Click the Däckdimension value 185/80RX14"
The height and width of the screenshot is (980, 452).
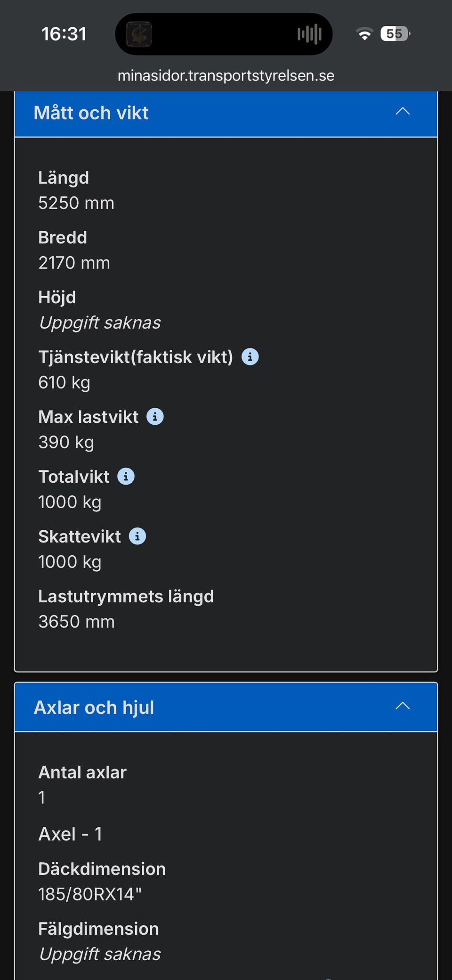(x=90, y=894)
